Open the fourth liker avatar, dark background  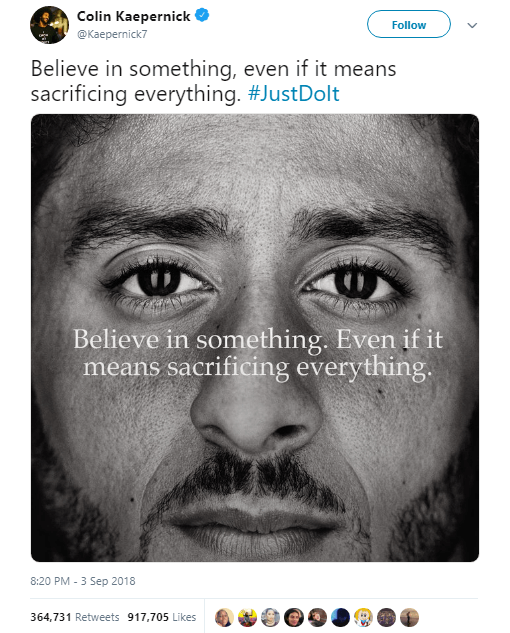point(294,617)
